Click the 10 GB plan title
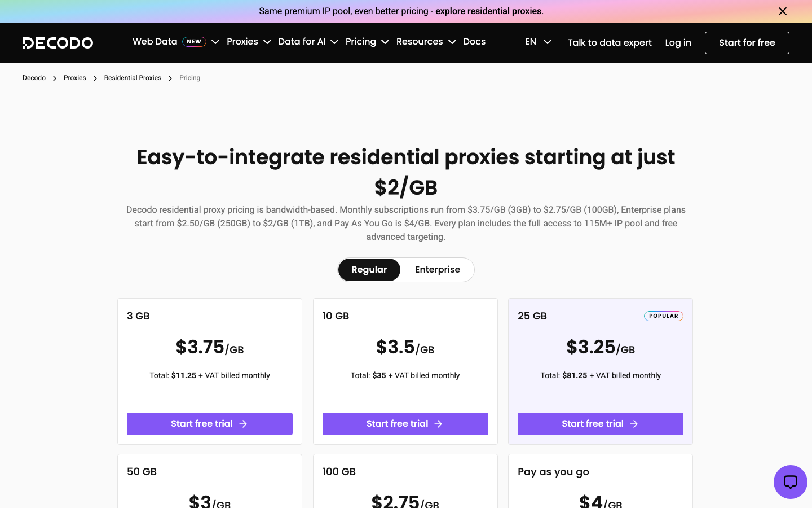812x508 pixels. click(336, 316)
